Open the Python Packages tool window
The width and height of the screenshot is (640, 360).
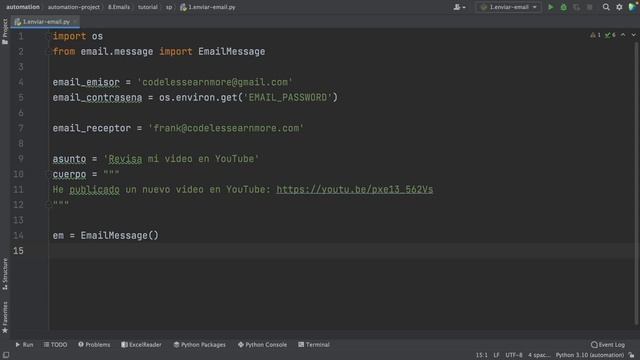(199, 344)
